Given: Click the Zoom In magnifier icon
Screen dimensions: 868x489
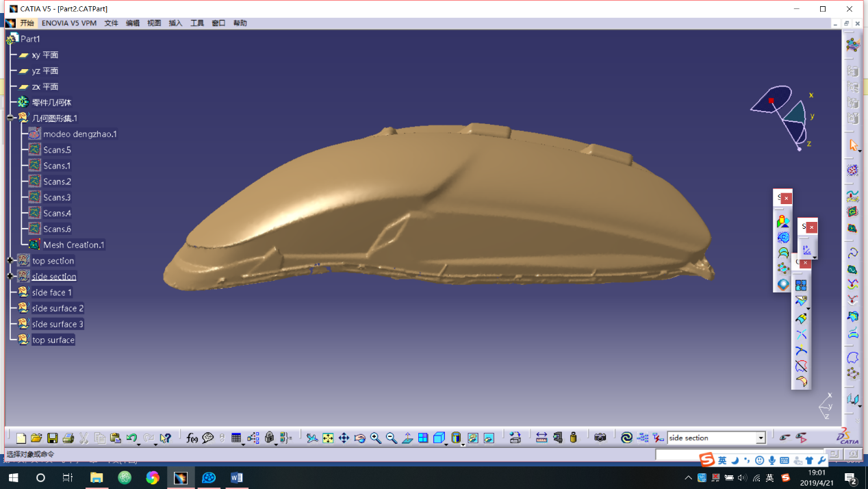Looking at the screenshot, I should click(x=376, y=438).
